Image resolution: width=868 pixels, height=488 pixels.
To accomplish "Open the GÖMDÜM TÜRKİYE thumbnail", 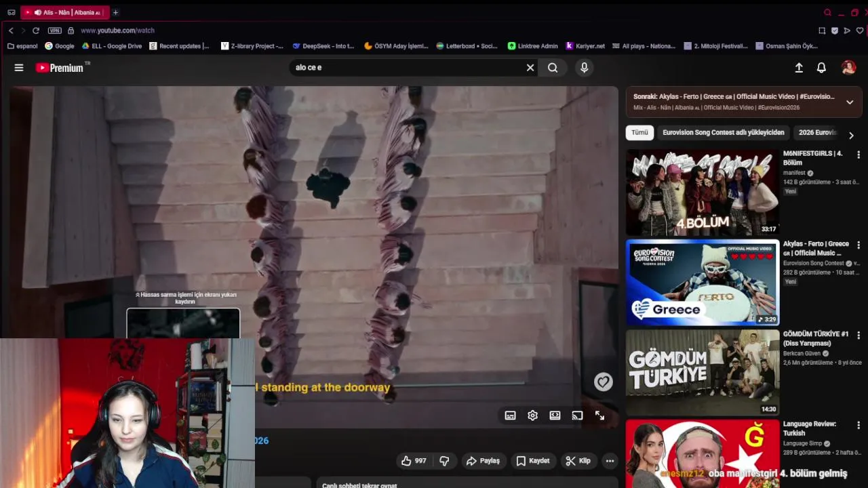I will coord(703,373).
